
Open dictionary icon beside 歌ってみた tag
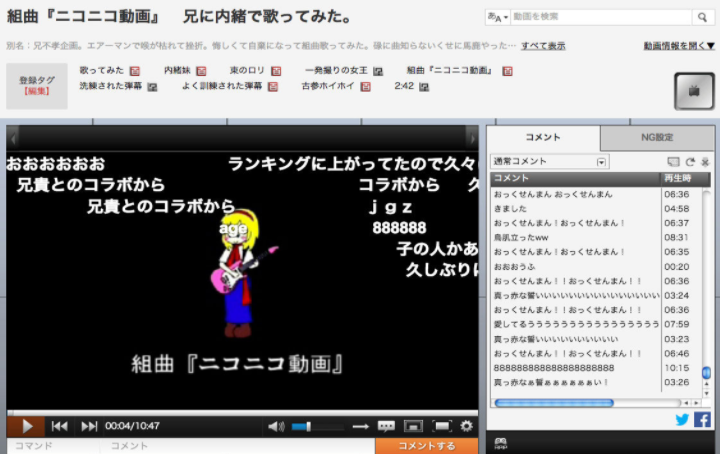coord(135,71)
